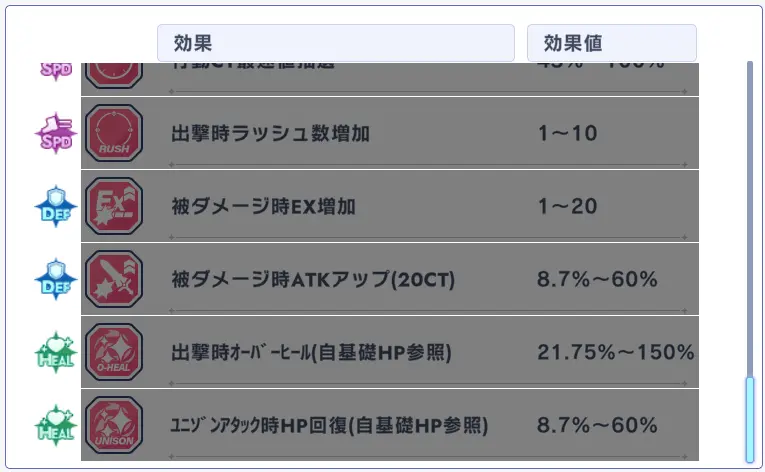765x472 pixels.
Task: Click the 効果値 column header
Action: click(612, 43)
